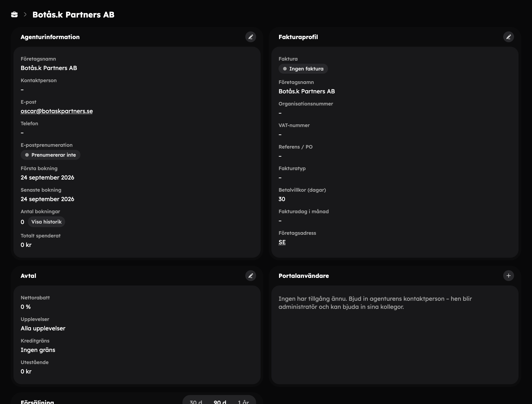Viewport: 532px width, 404px height.
Task: Click the briefcase breadcrumb icon
Action: 14,15
